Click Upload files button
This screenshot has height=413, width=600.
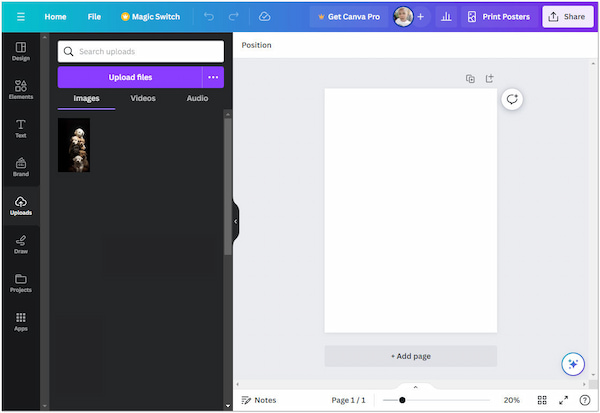point(130,77)
